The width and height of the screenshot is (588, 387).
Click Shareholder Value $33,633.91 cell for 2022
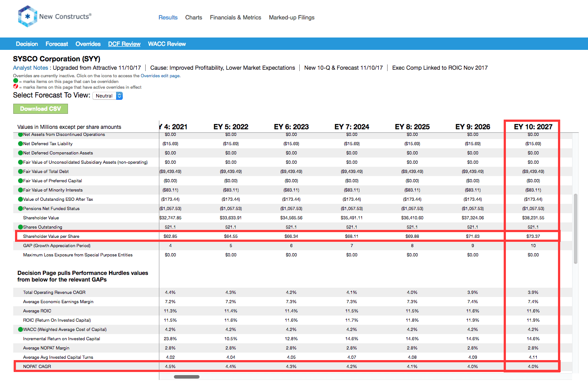tap(231, 218)
